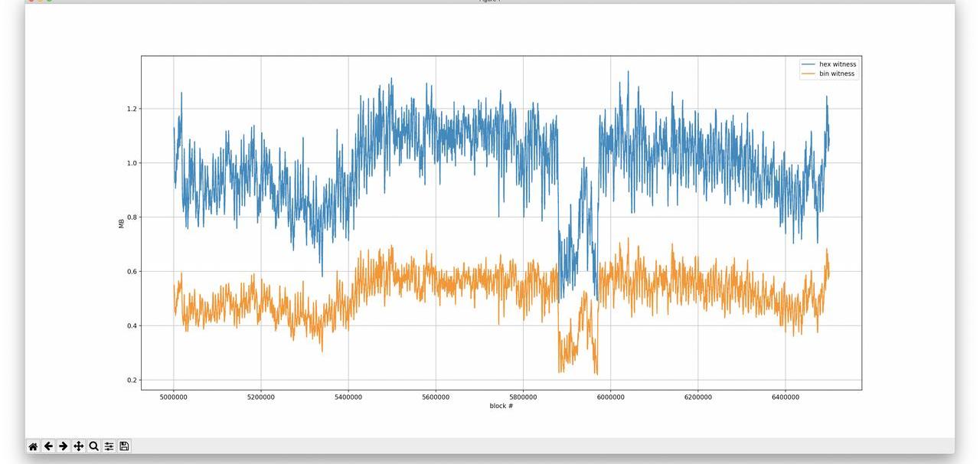
Task: Go forward to next view
Action: 64,446
